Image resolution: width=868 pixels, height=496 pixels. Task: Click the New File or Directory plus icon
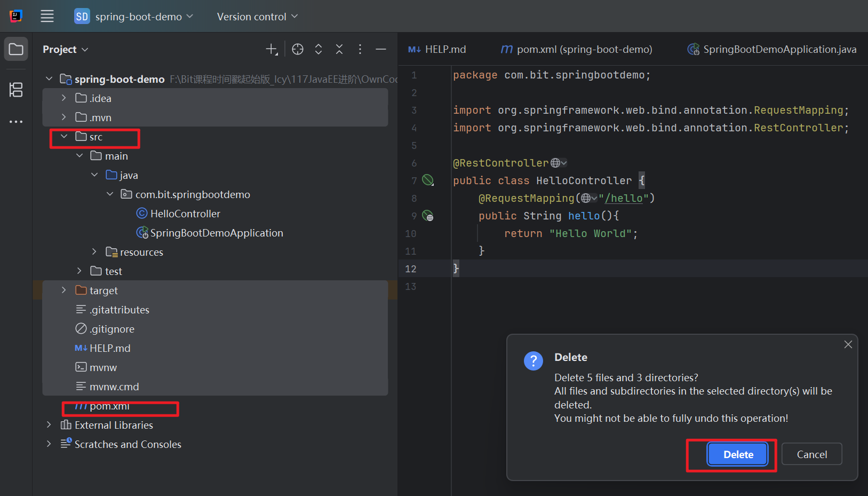(272, 50)
